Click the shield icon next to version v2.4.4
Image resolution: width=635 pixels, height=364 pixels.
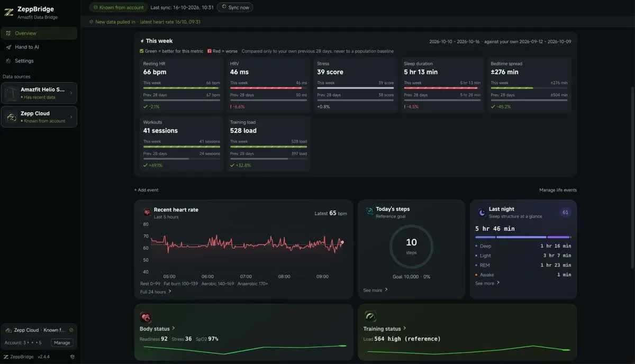click(x=72, y=357)
